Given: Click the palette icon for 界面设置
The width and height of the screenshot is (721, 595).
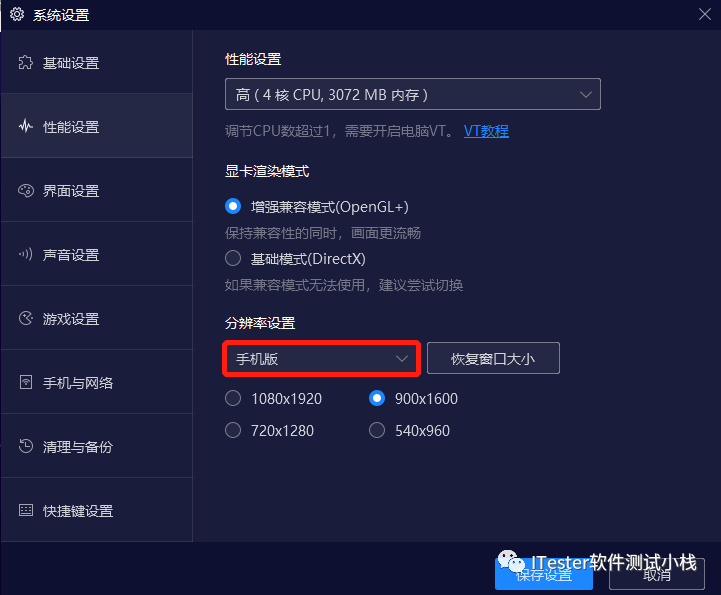Looking at the screenshot, I should click(26, 190).
